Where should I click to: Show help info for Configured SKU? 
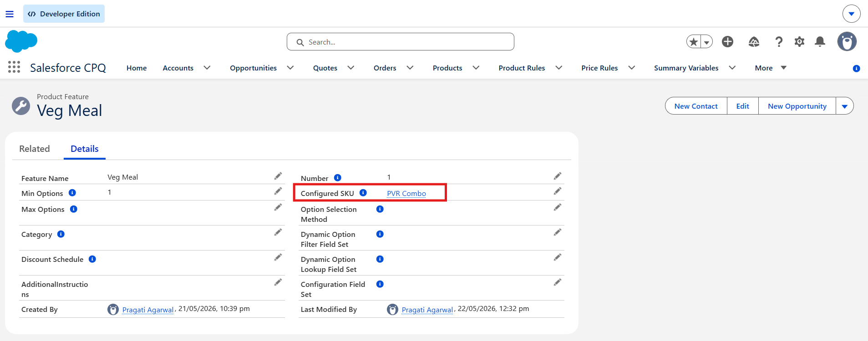[x=363, y=193]
